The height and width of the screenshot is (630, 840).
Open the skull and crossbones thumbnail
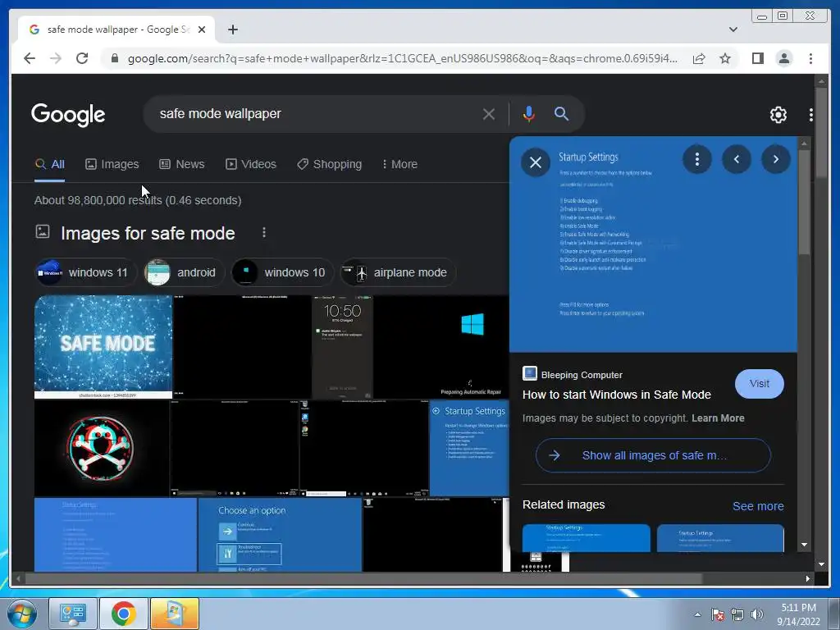102,449
